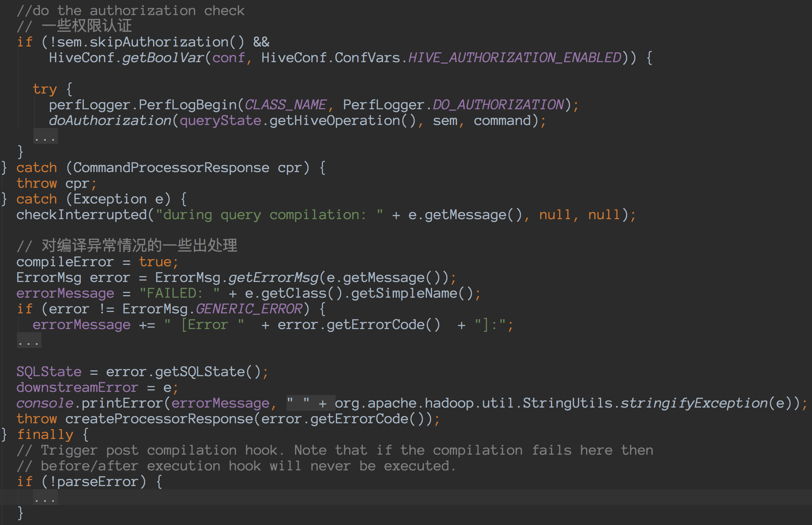Click the "FAILED: " string literal
Screen dimensions: 812x525
[x=179, y=293]
